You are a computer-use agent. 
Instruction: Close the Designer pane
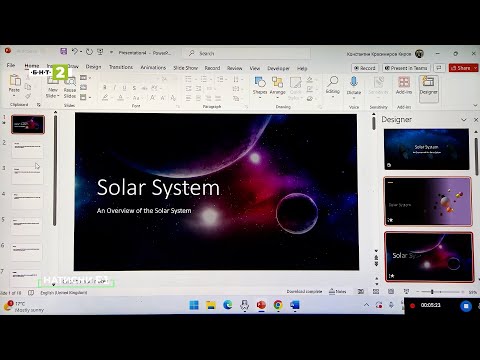pyautogui.click(x=476, y=120)
